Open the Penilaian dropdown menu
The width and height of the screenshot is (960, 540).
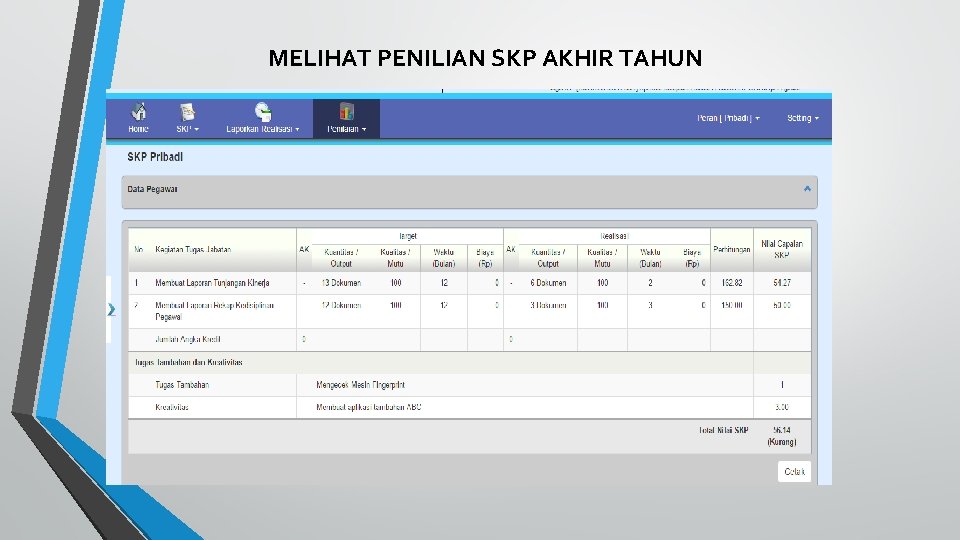point(347,129)
